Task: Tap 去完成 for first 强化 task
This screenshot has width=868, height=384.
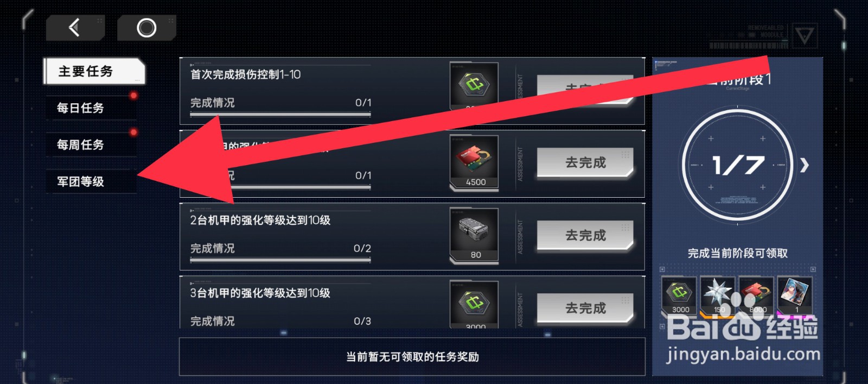Action: point(585,162)
